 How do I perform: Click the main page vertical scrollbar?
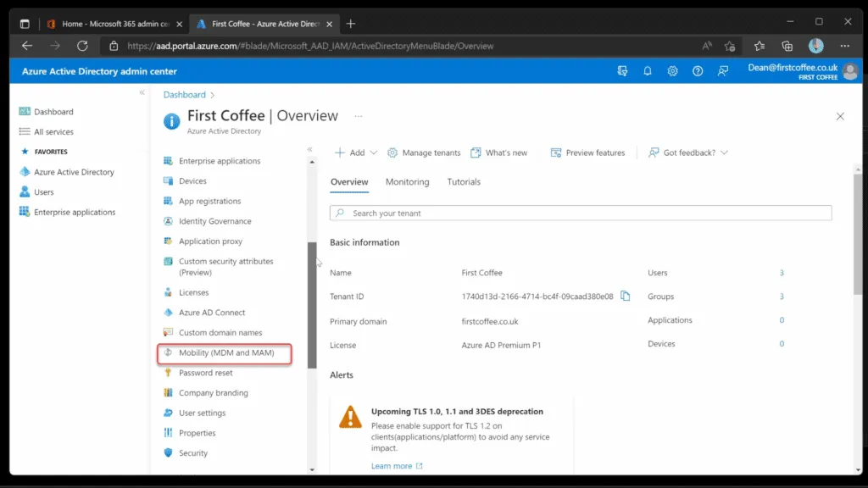pos(858,236)
